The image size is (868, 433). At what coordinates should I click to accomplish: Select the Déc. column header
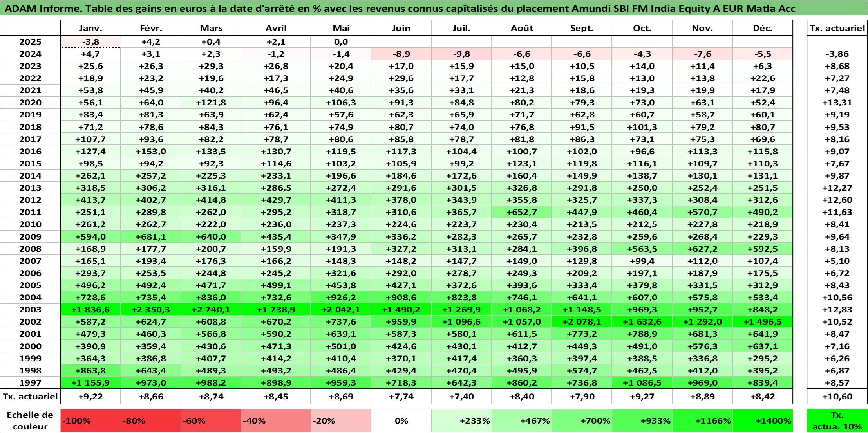click(x=762, y=28)
